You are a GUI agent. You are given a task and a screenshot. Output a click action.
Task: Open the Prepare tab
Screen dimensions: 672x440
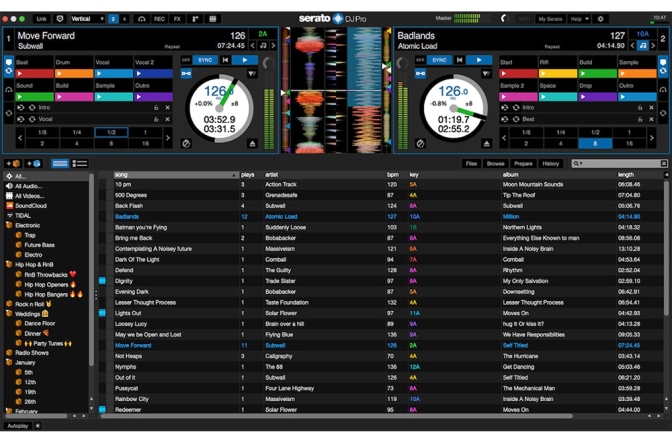point(523,163)
